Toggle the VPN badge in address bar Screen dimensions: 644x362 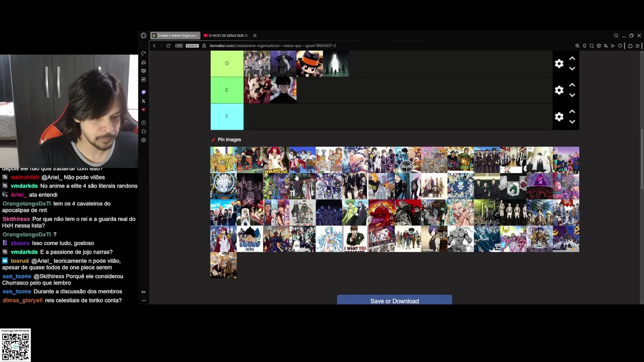click(179, 46)
